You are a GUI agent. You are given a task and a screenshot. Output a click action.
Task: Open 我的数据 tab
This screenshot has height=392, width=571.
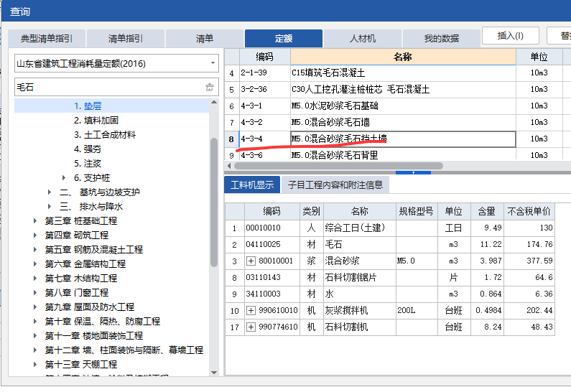[442, 39]
